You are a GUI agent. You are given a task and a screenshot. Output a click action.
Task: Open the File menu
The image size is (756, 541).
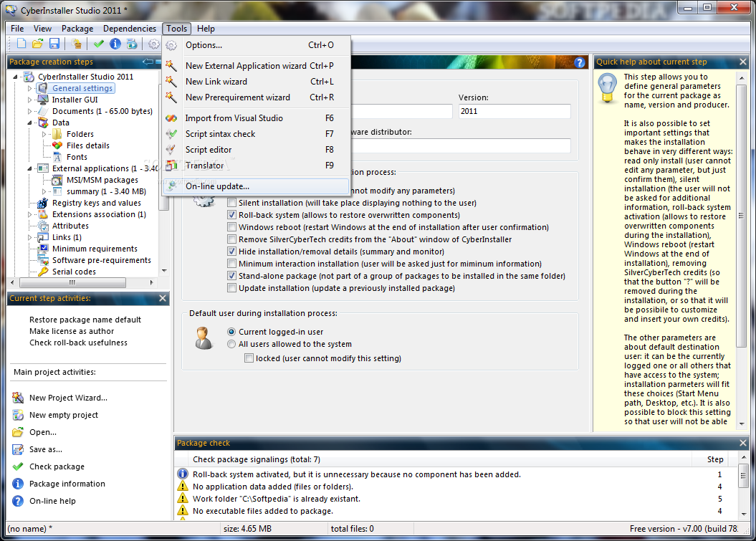click(x=17, y=29)
